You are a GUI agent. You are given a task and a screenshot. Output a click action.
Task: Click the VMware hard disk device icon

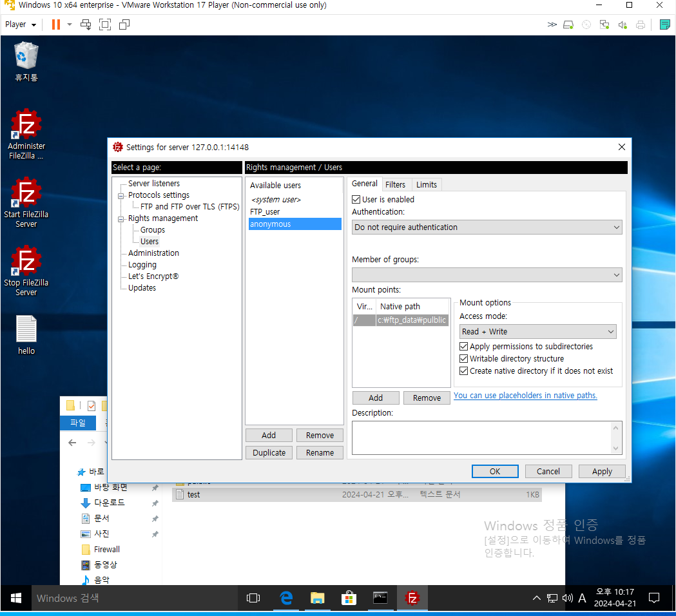point(568,25)
